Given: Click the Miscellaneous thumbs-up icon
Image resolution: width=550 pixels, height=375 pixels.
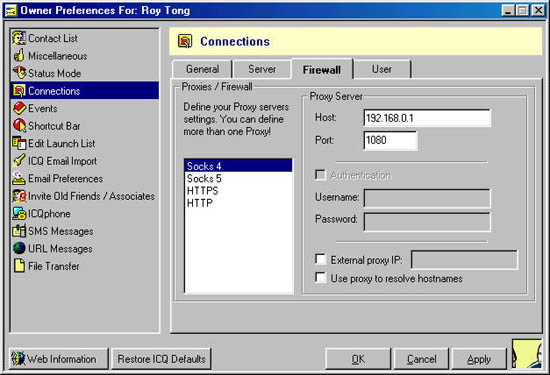Looking at the screenshot, I should coord(19,56).
